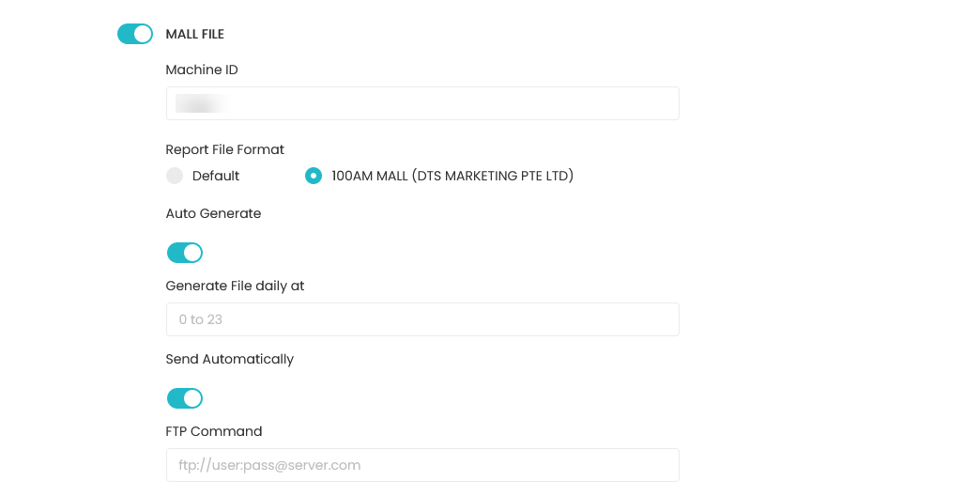Toggle the Send Automatically switch
The width and height of the screenshot is (980, 496).
tap(185, 397)
